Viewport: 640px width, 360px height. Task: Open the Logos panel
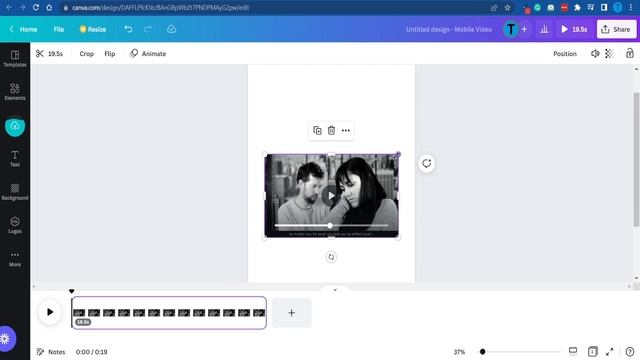point(15,225)
